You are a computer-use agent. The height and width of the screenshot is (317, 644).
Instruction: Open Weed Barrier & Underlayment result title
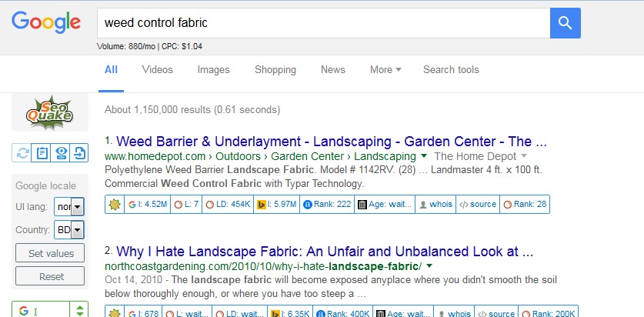pos(332,142)
